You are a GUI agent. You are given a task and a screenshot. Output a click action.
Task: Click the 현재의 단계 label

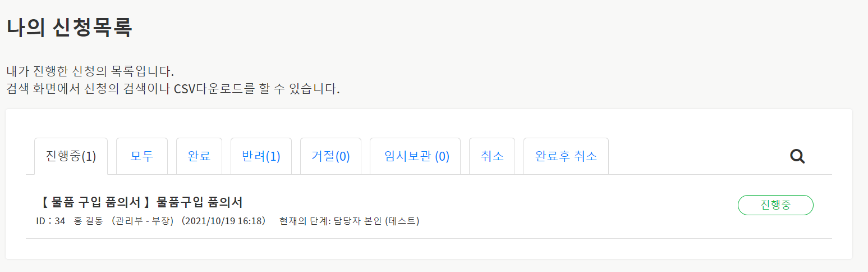click(x=304, y=221)
